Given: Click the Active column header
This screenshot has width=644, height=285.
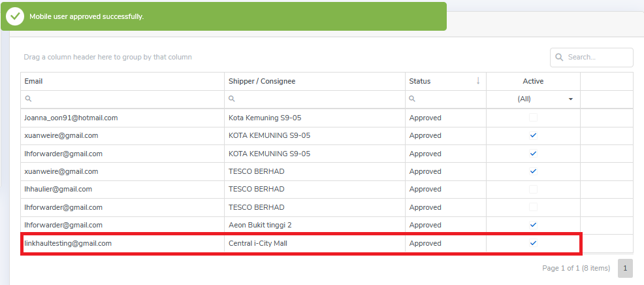Looking at the screenshot, I should [x=533, y=81].
